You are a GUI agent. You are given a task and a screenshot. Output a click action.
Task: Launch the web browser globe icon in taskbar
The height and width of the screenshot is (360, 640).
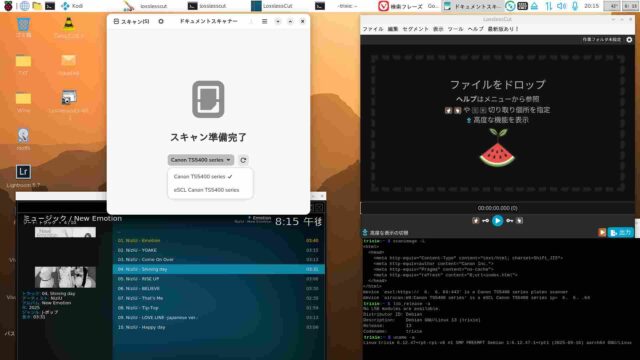click(x=24, y=6)
